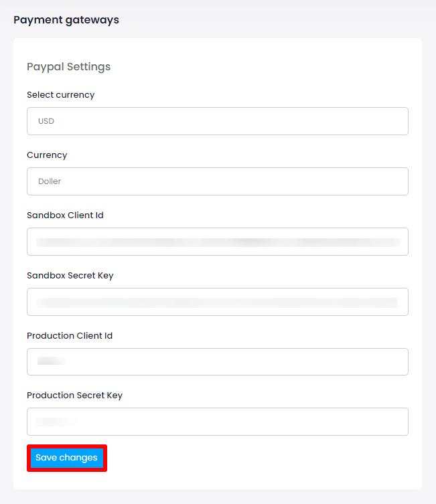The height and width of the screenshot is (504, 436).
Task: Click the Sandbox Secret Key label
Action: point(70,276)
